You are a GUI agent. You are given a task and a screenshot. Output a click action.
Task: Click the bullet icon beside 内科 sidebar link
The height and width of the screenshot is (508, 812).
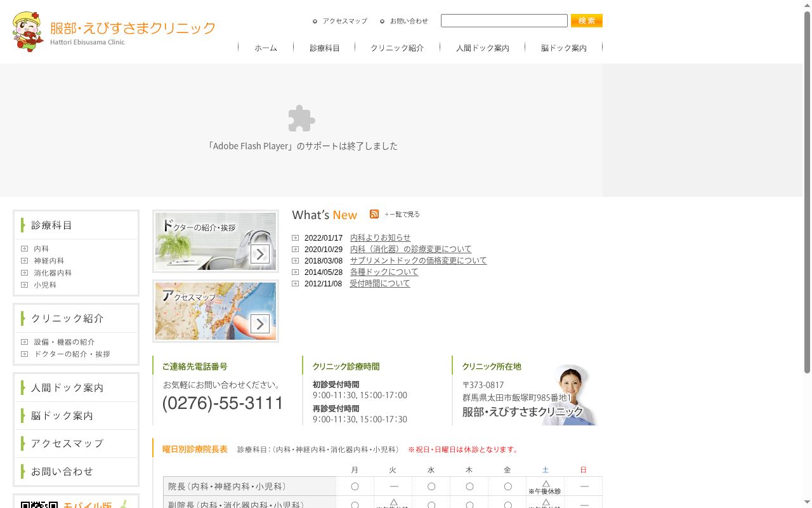tap(24, 249)
